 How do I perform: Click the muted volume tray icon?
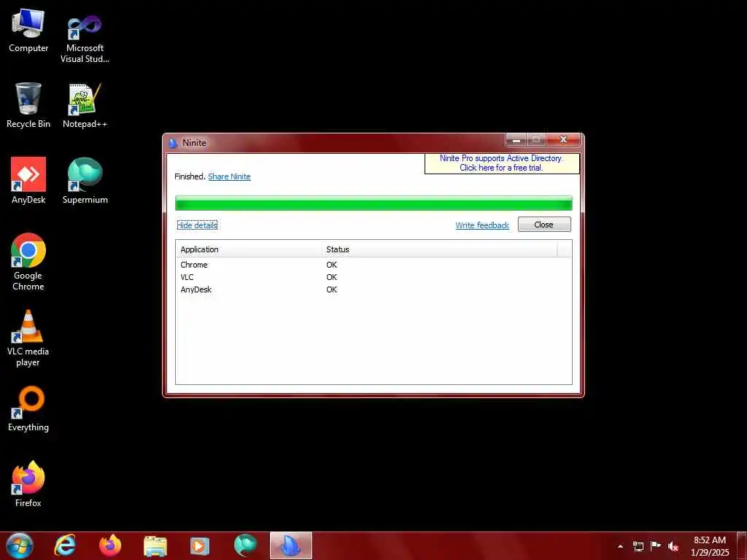tap(673, 546)
